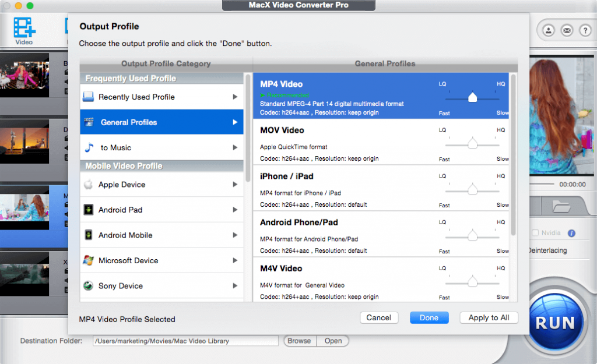Image resolution: width=597 pixels, height=364 pixels.
Task: Select the sunset video thumbnail in queue
Action: [x=24, y=142]
